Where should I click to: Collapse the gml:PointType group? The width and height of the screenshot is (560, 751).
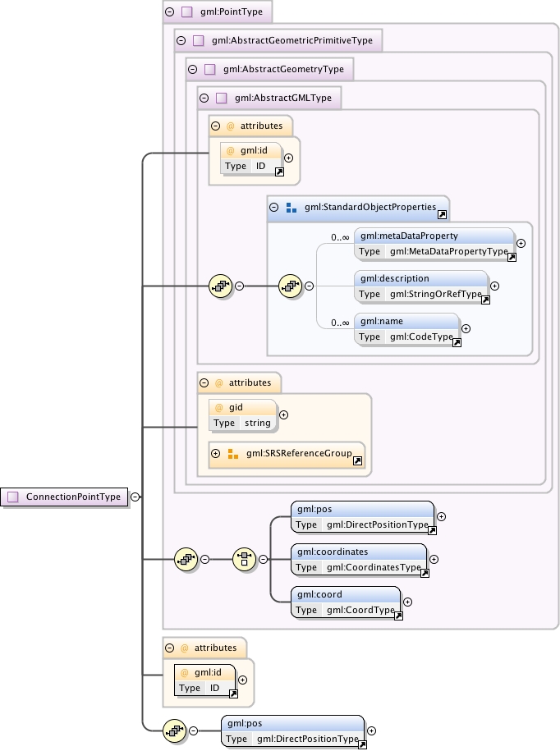coord(170,12)
